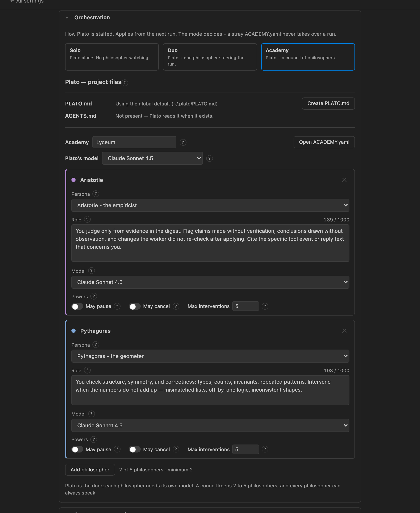Click Open ACADEMY.yaml button
420x513 pixels.
pos(324,142)
